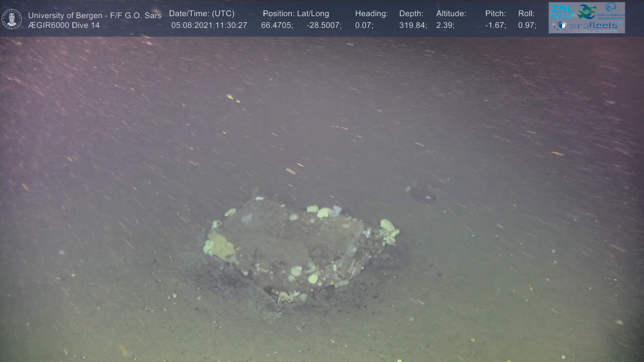Click the longitude value -28.5007
Viewport: 644px width, 362px height.
click(324, 25)
